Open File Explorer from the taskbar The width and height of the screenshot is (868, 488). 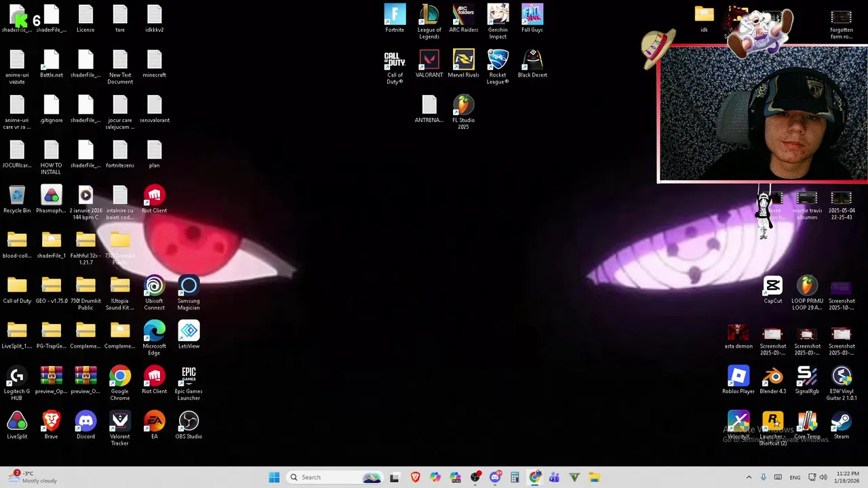point(595,477)
